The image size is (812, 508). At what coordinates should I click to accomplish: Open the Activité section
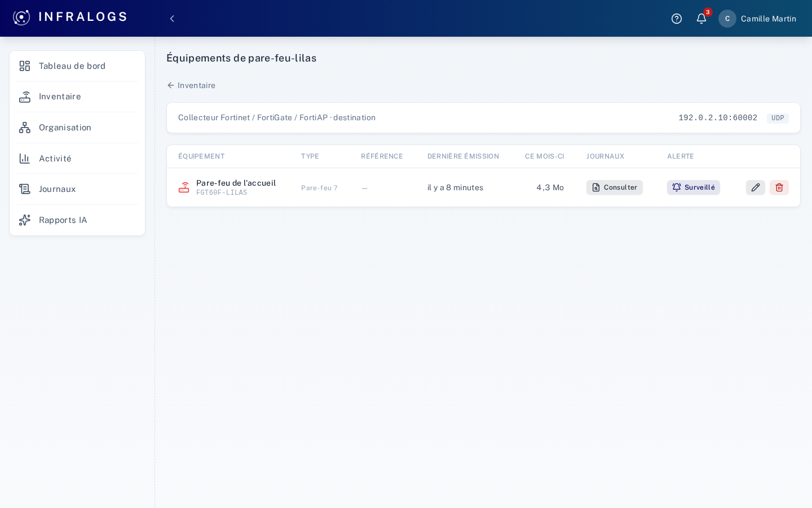coord(77,159)
